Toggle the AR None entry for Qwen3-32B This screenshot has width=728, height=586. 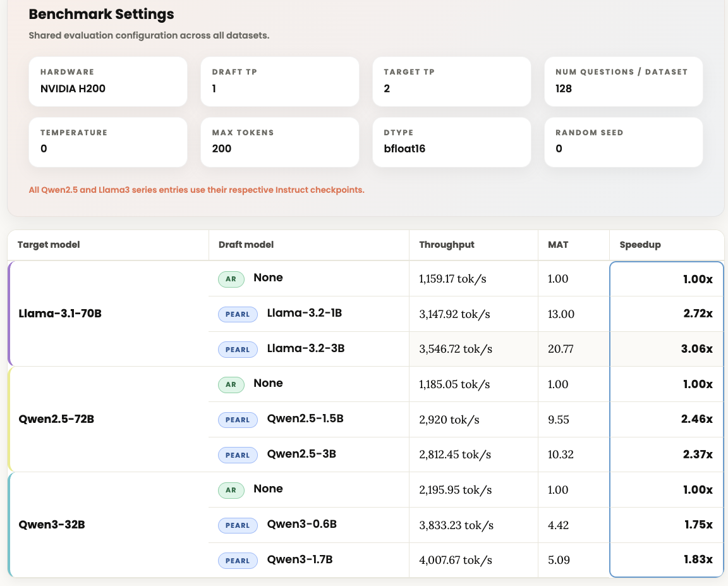(268, 490)
